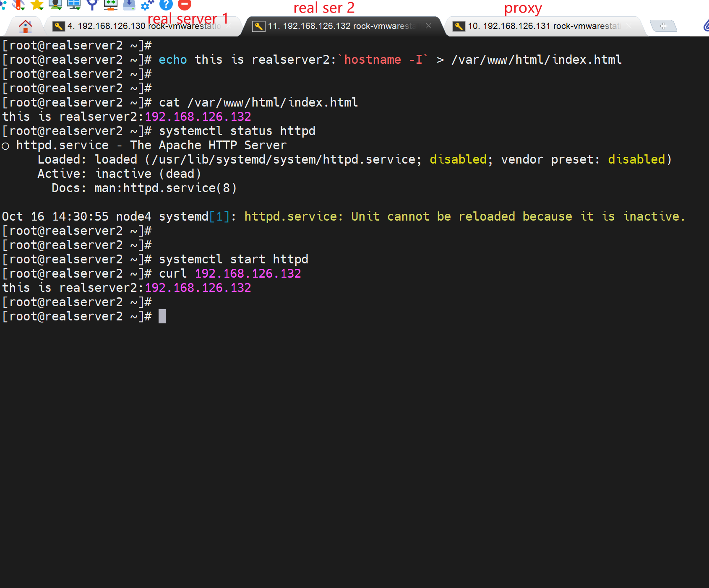Open a new tab with the plus button

(663, 26)
